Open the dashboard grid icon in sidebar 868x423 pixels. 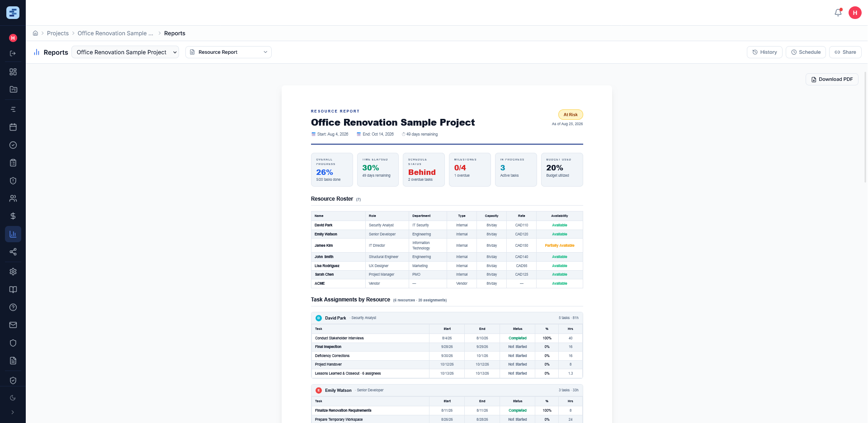click(x=13, y=72)
